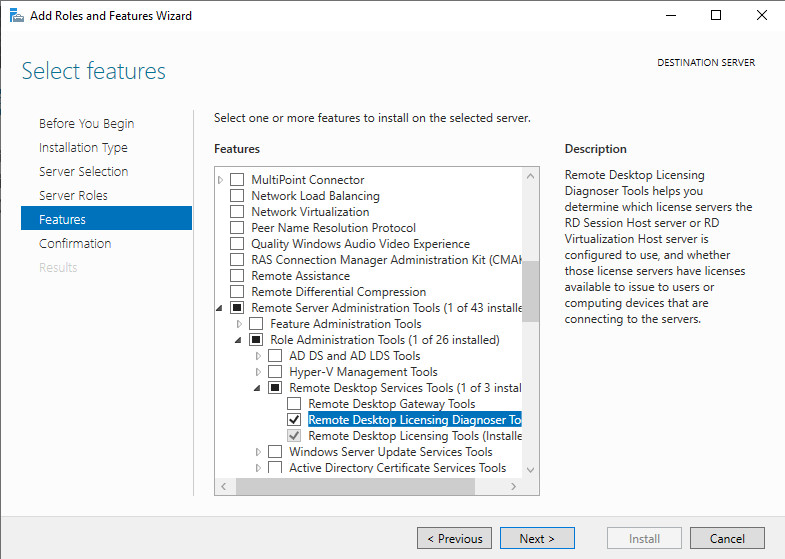Collapse Remote Server Administration Tools tree
The width and height of the screenshot is (785, 559).
tap(221, 308)
